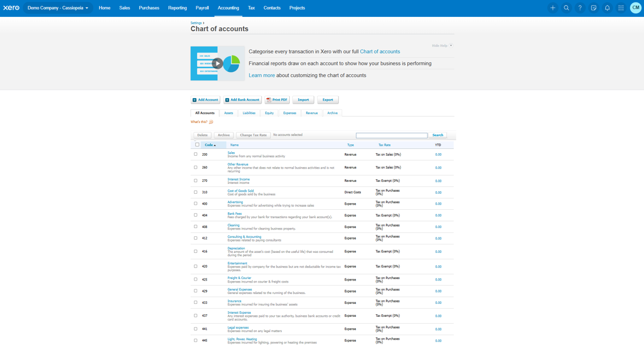Check the box for account 400 Advertising
The height and width of the screenshot is (345, 644).
(195, 204)
